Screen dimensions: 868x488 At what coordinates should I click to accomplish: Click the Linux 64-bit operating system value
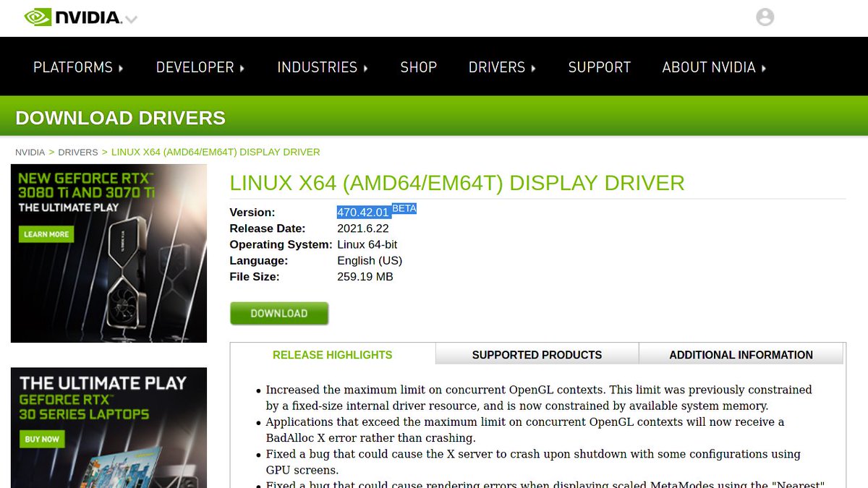367,244
